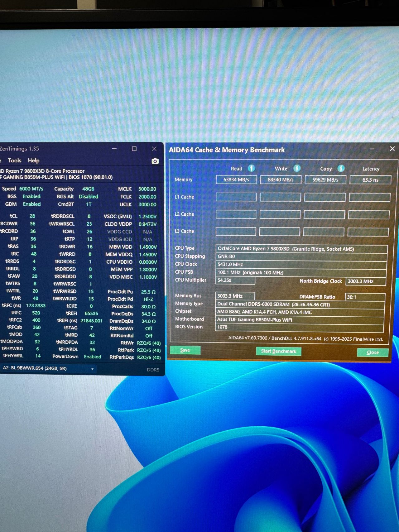
Task: Click the Memory Bus value field
Action: [x=235, y=296]
